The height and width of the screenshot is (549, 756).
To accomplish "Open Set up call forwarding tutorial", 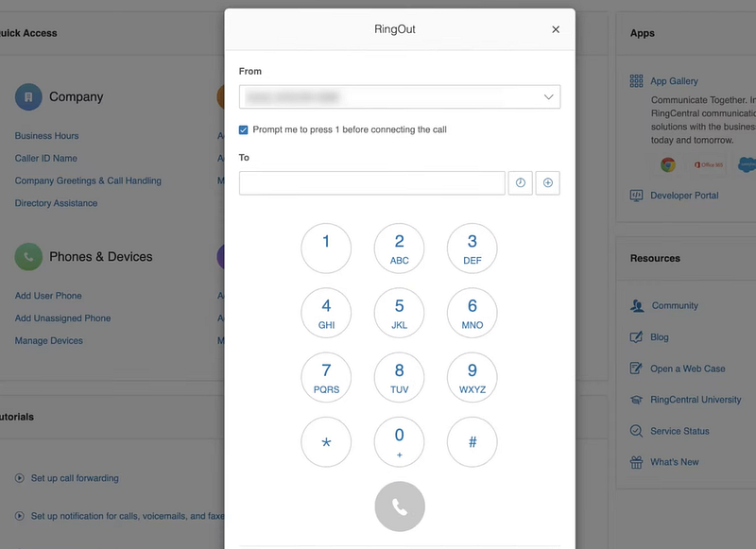I will click(75, 478).
